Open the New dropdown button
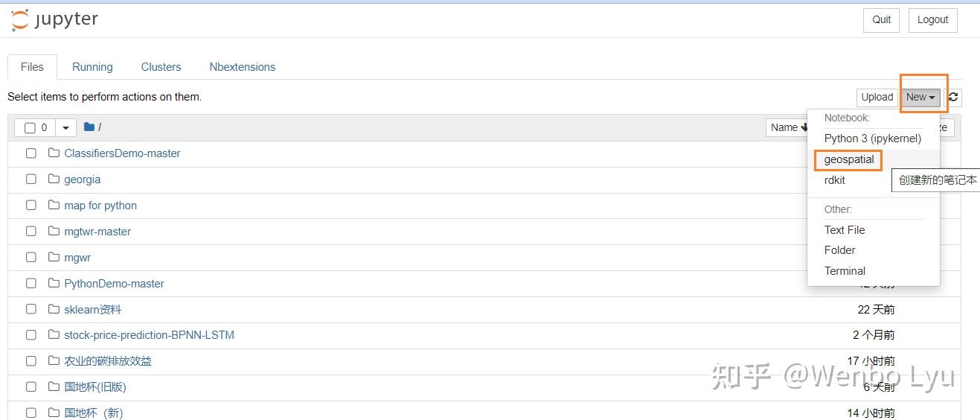This screenshot has width=980, height=420. click(920, 97)
